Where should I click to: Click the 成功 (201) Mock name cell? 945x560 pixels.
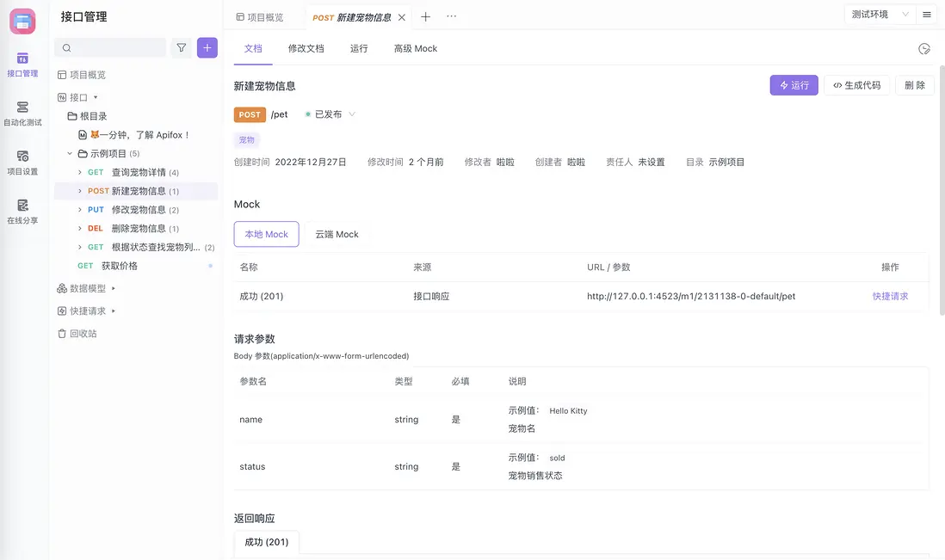(261, 296)
